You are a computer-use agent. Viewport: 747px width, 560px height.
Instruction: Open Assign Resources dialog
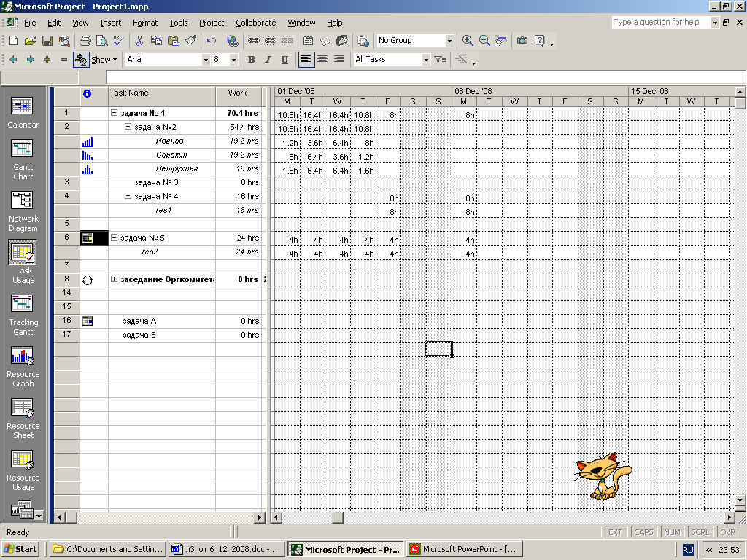coord(342,41)
